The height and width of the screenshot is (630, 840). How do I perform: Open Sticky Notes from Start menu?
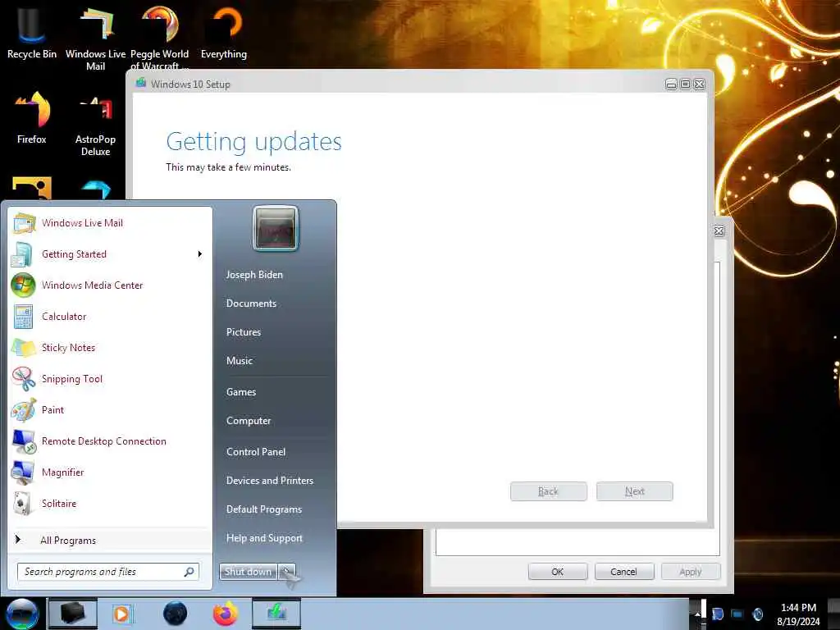pyautogui.click(x=111, y=347)
